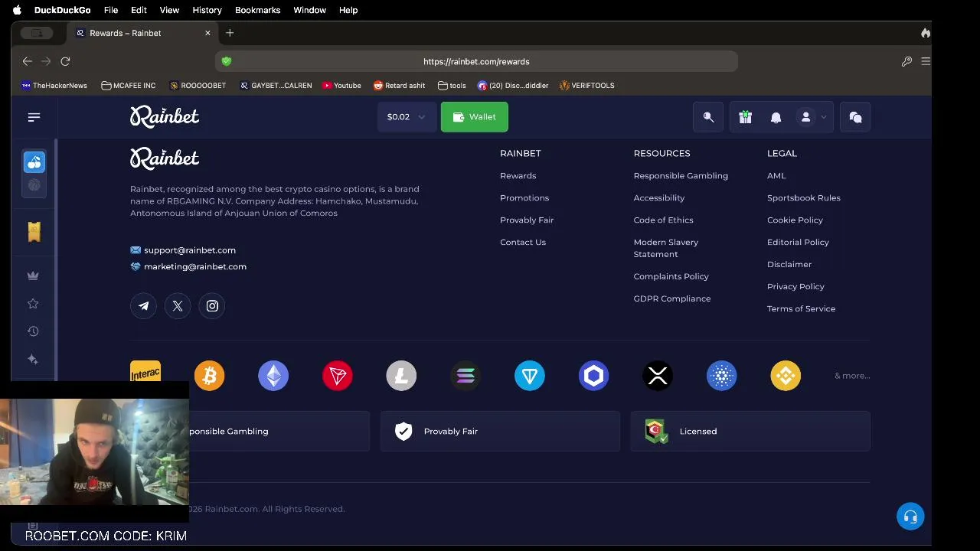Viewport: 980px width, 551px height.
Task: Click the Cardano payment icon
Action: (721, 376)
